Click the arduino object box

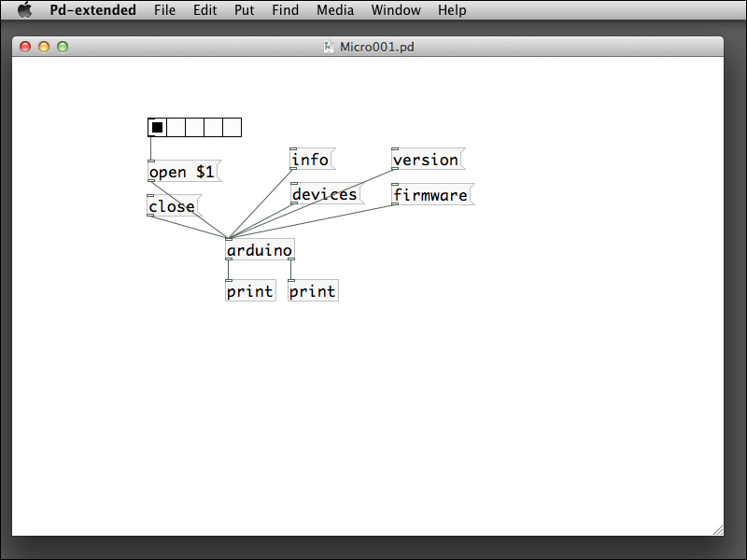[259, 250]
